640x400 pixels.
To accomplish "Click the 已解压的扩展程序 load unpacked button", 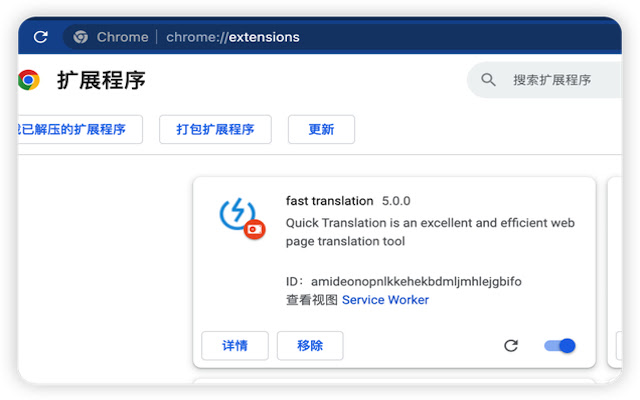I will coord(80,129).
